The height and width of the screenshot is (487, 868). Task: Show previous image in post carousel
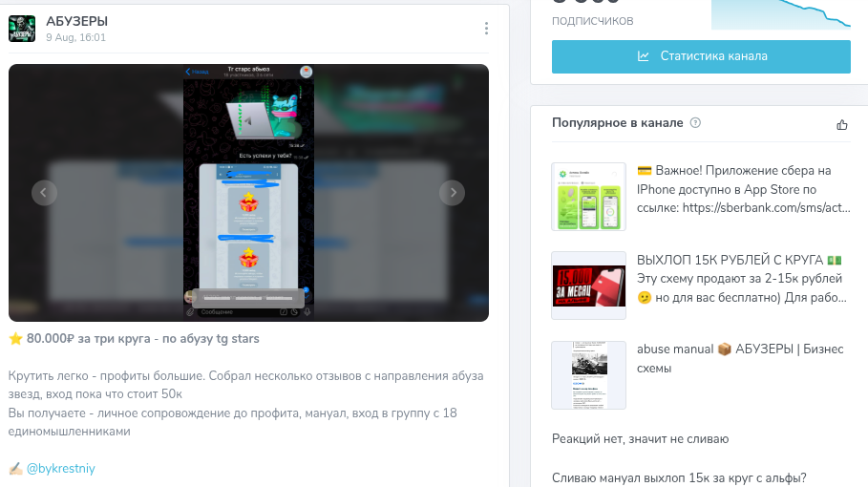coord(44,193)
